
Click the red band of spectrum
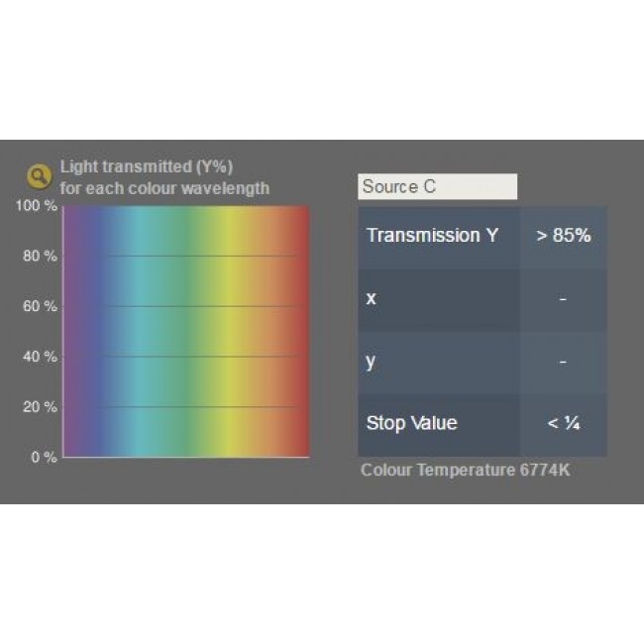pos(301,332)
